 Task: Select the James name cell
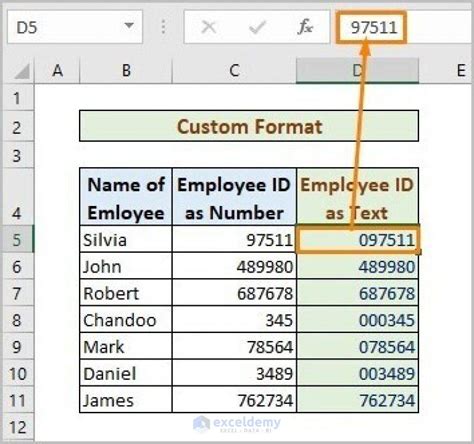126,400
